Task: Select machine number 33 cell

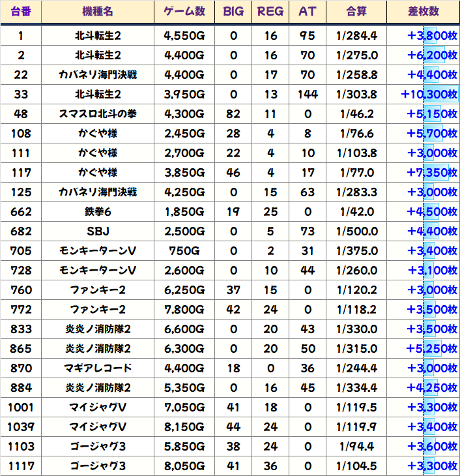Action: (x=21, y=95)
